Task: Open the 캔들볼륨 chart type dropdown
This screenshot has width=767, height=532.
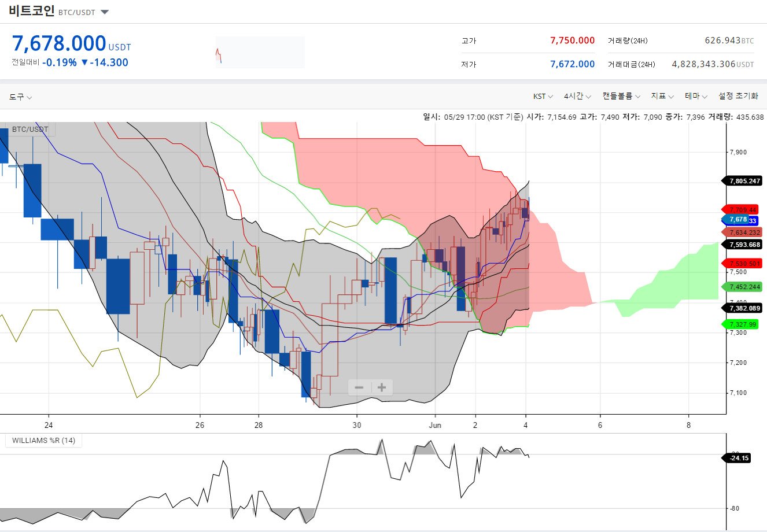Action: (x=621, y=97)
